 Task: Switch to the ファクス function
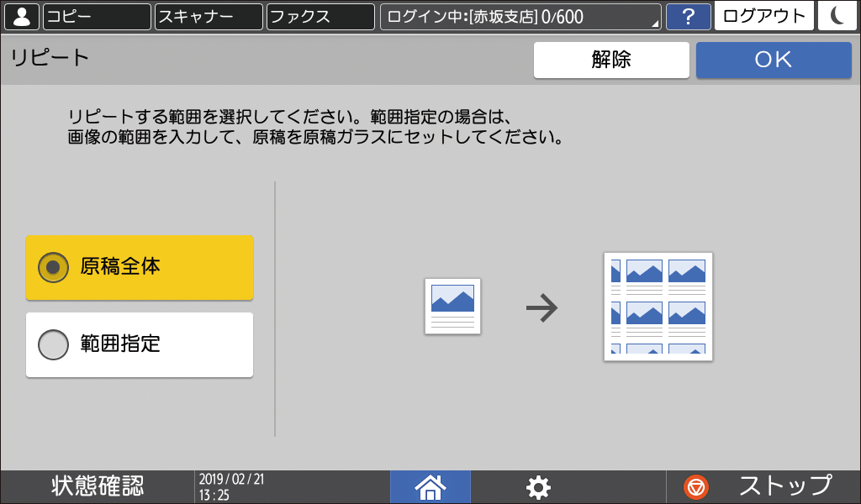tap(320, 16)
